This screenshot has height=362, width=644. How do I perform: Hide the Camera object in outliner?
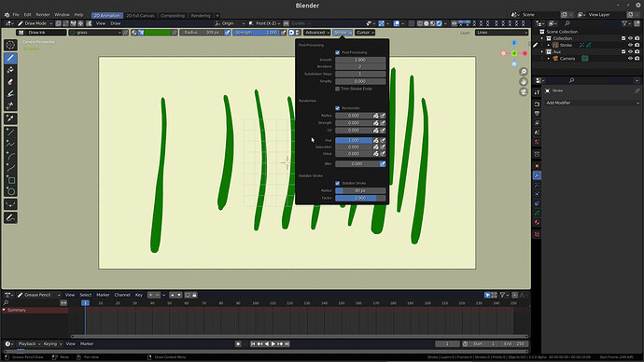pyautogui.click(x=630, y=59)
